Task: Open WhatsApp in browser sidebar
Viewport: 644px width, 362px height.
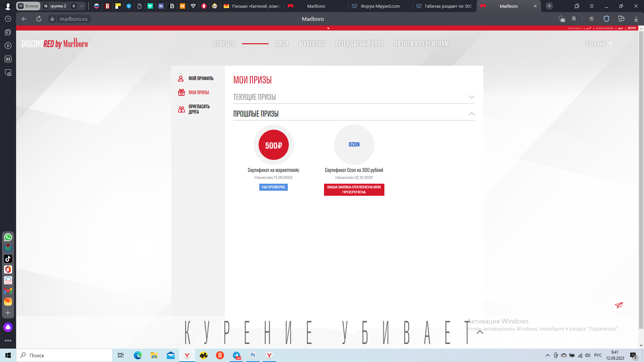Action: (8, 237)
